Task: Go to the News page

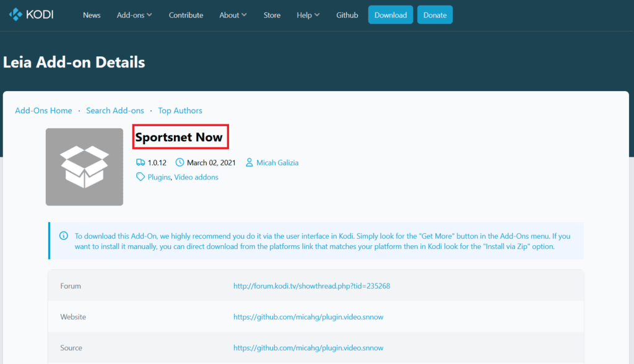Action: tap(92, 15)
